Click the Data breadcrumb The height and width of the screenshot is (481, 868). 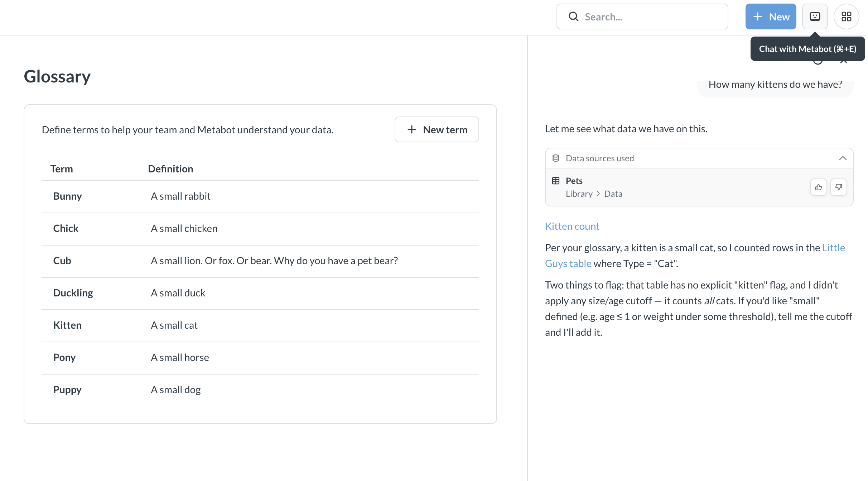click(x=613, y=194)
